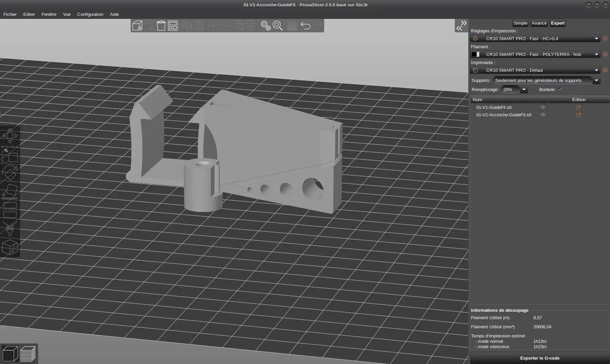
Task: Click the Add instance plus icon
Action: coord(213,26)
